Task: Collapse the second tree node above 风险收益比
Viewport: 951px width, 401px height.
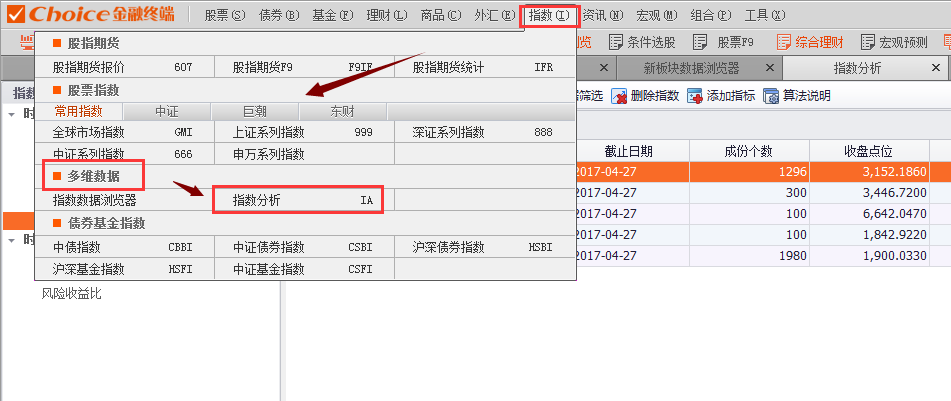Action: point(11,240)
